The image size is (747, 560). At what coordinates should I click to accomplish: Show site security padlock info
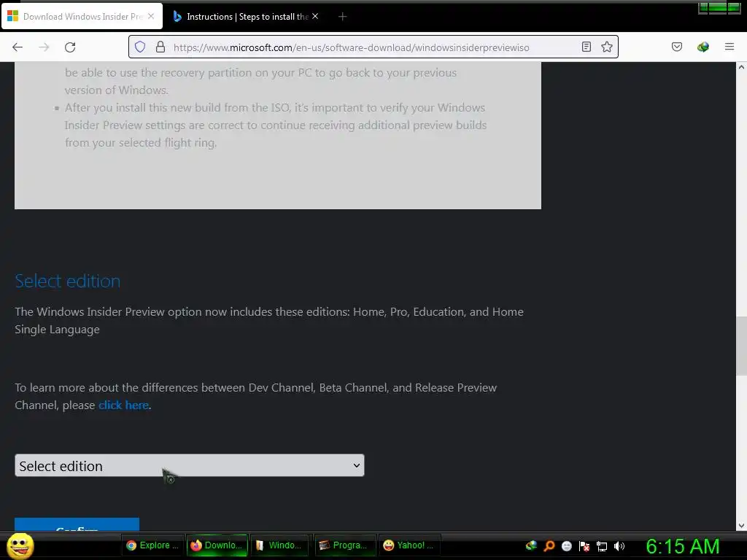pos(160,47)
